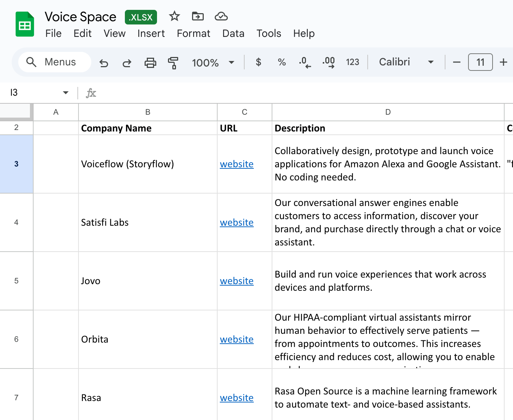513x420 pixels.
Task: Select column B header
Action: (x=148, y=112)
